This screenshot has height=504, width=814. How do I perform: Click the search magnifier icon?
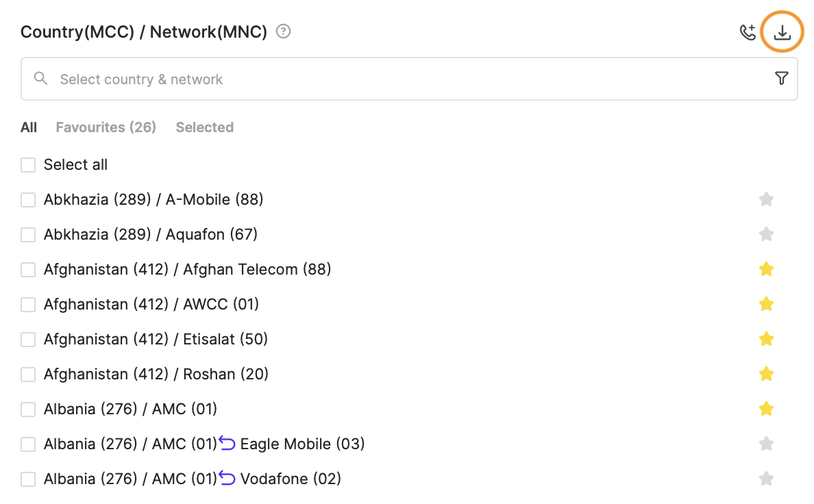pos(41,79)
